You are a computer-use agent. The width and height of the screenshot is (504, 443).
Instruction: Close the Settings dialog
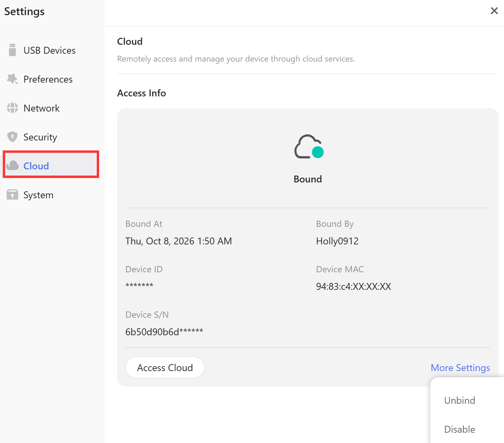click(x=494, y=11)
